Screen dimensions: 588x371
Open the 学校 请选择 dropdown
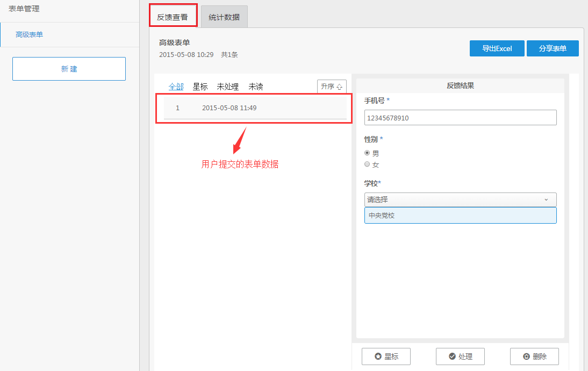pyautogui.click(x=460, y=199)
